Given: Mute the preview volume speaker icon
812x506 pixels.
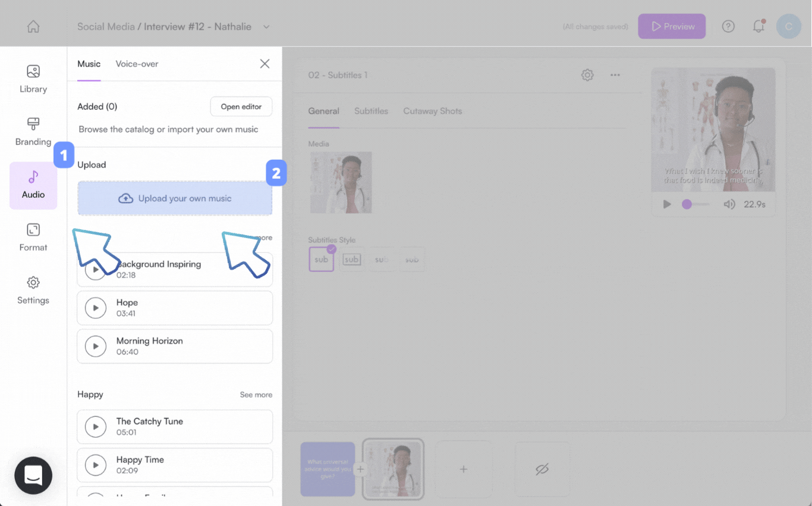Looking at the screenshot, I should [x=729, y=204].
